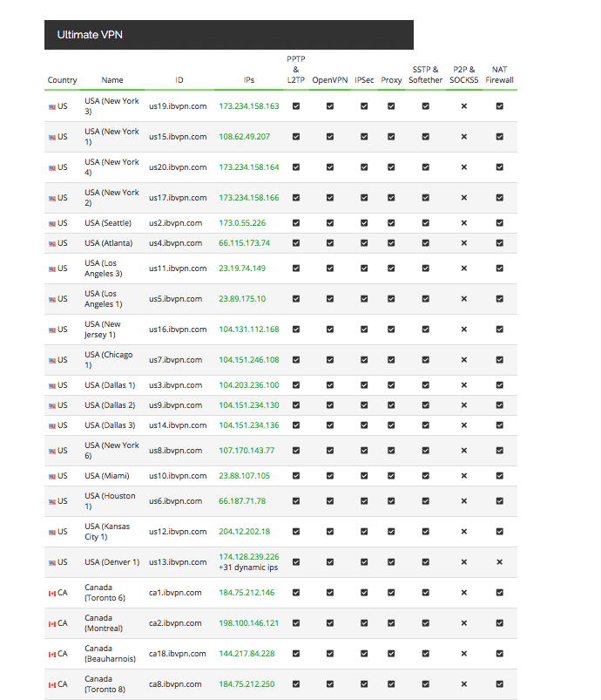Click the US flag in USA (Dallas 3) row
Viewport: 601px width, 700px height.
(x=52, y=426)
